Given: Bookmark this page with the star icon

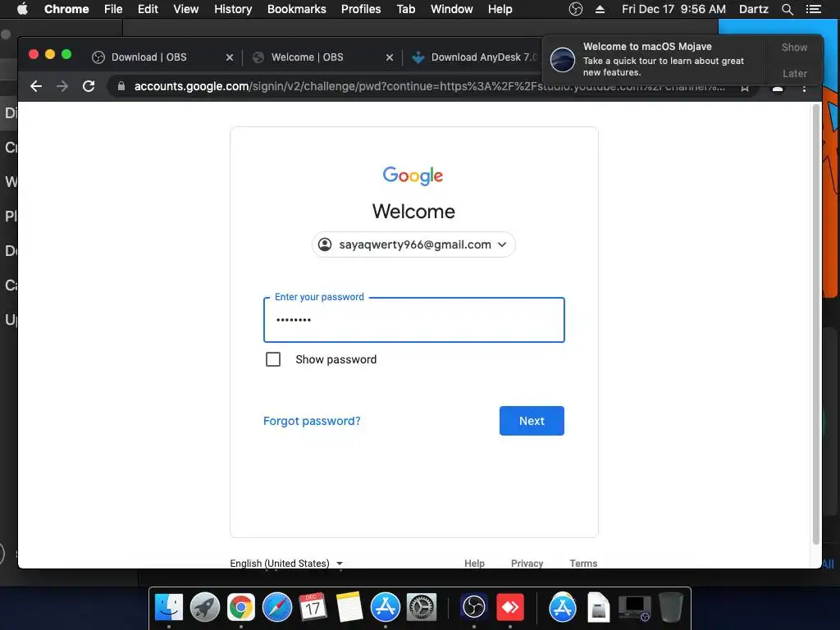Looking at the screenshot, I should (745, 89).
